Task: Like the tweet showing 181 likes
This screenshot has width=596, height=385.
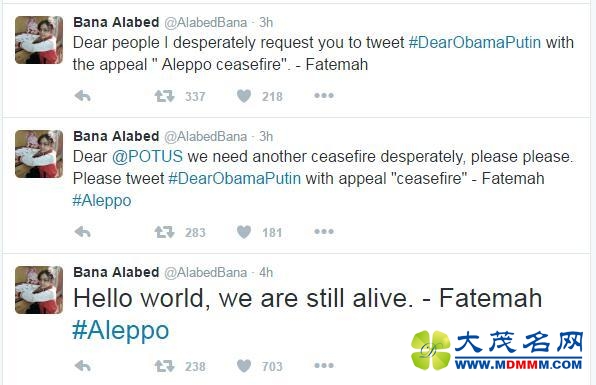Action: click(x=244, y=232)
